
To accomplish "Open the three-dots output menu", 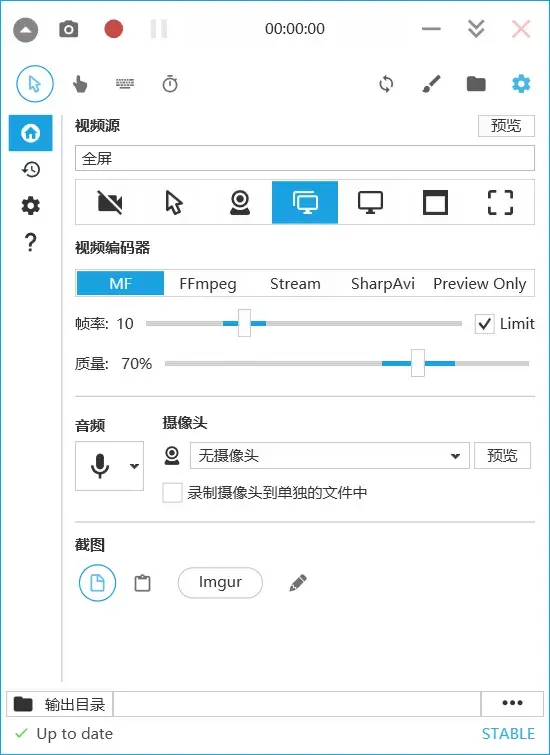I will 512,704.
